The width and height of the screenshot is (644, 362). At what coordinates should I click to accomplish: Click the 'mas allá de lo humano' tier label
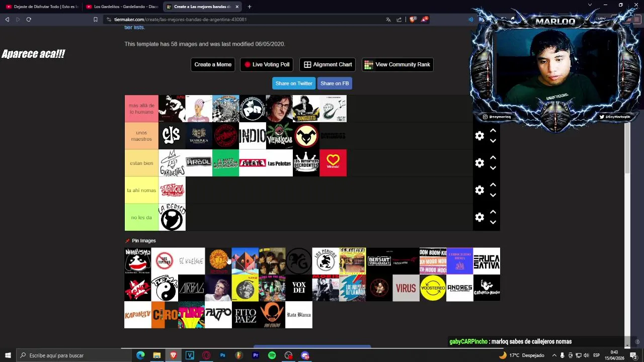click(x=141, y=109)
